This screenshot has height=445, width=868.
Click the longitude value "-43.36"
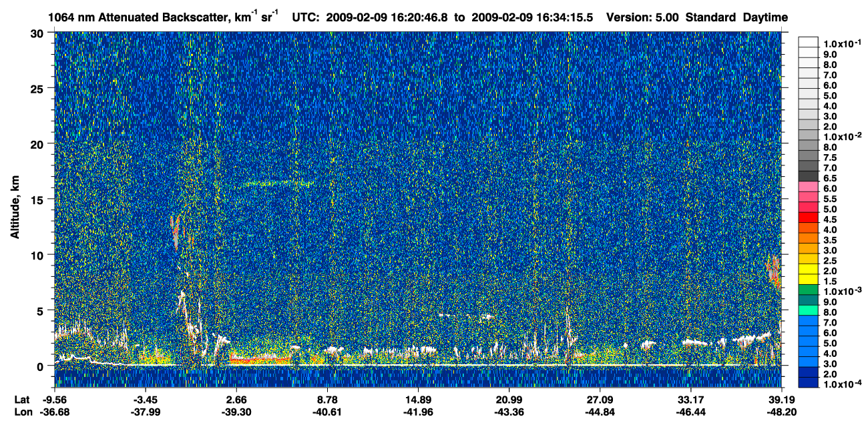coord(509,412)
